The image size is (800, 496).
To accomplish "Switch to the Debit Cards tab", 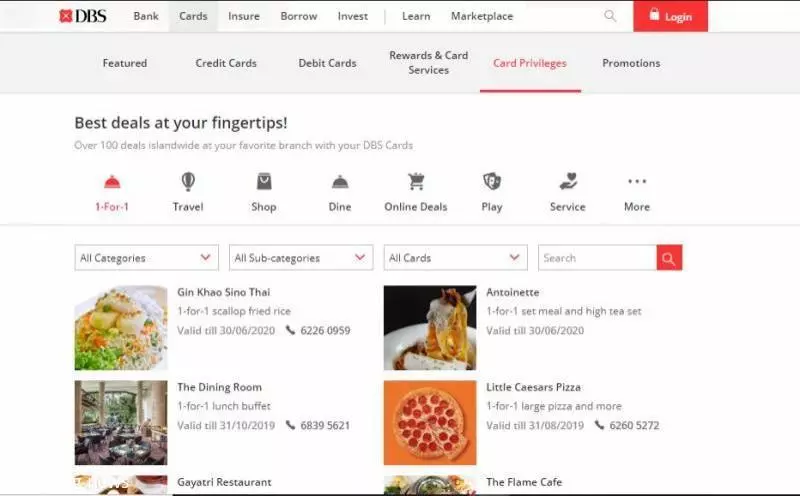I will [x=328, y=63].
